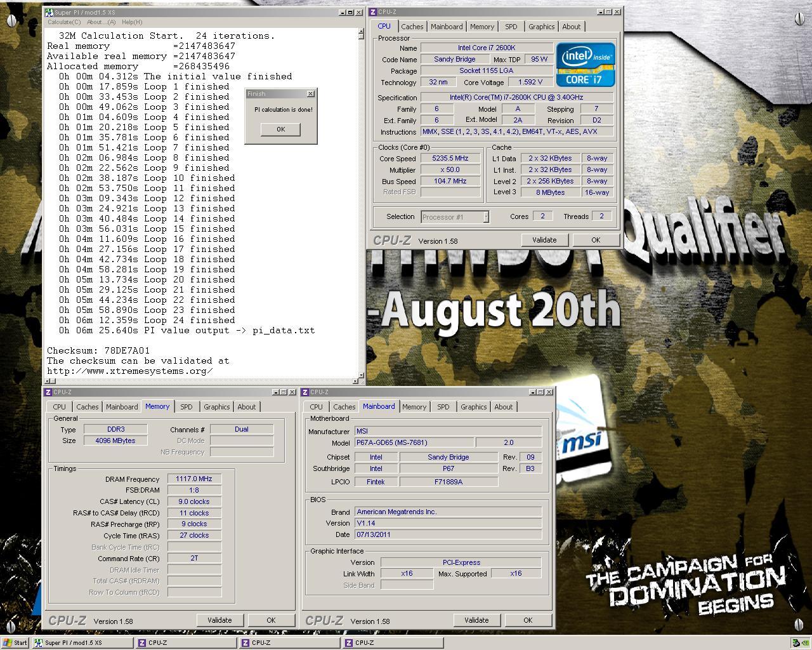Select About tab in Memory CPU-Z window

click(x=247, y=407)
